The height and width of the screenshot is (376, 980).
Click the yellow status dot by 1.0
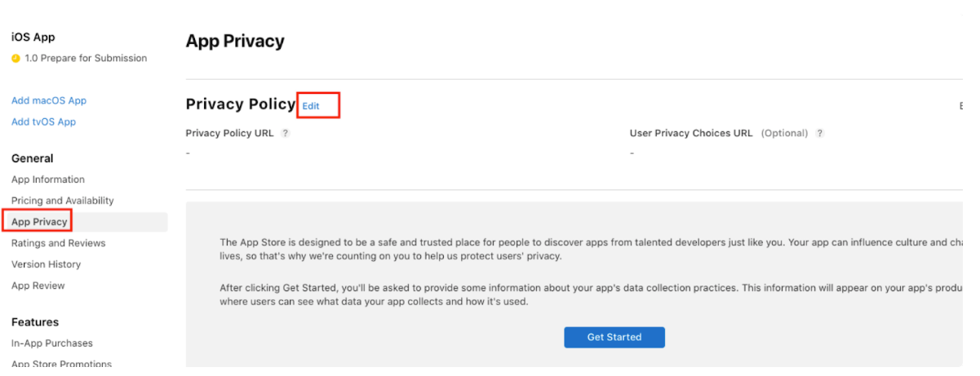click(16, 59)
